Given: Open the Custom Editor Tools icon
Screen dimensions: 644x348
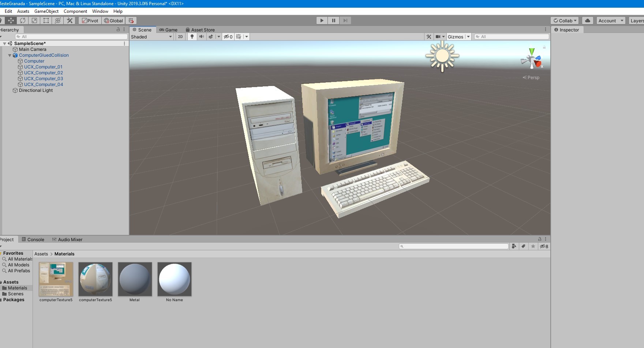Looking at the screenshot, I should pos(69,20).
